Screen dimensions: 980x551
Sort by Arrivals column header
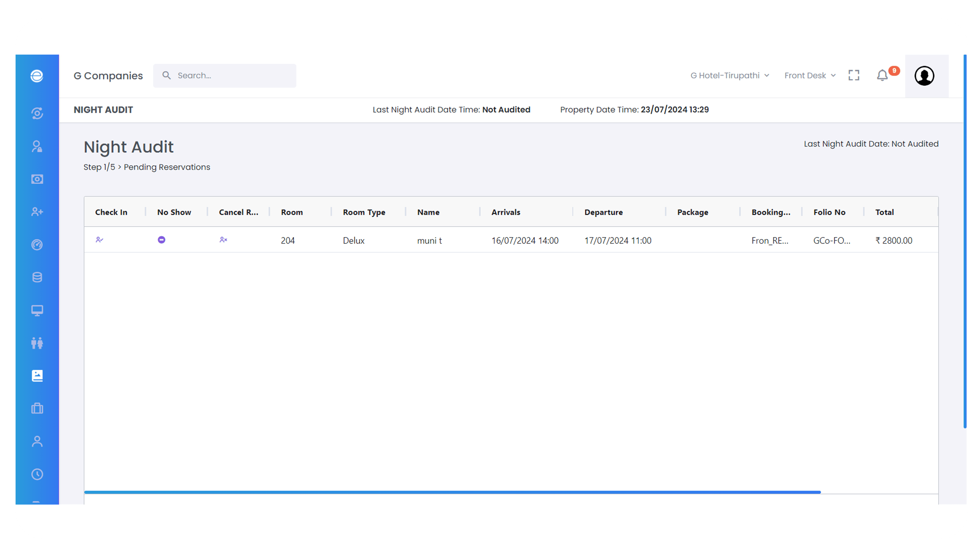click(506, 212)
